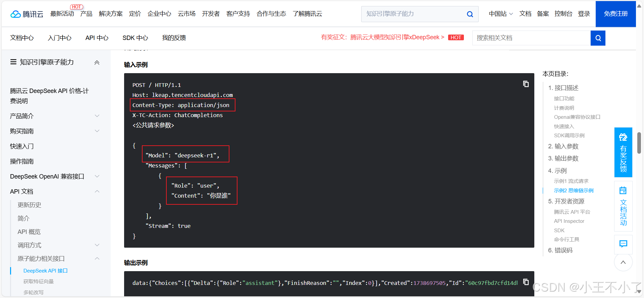Click the blue document search button
This screenshot has height=298, width=644.
(598, 38)
